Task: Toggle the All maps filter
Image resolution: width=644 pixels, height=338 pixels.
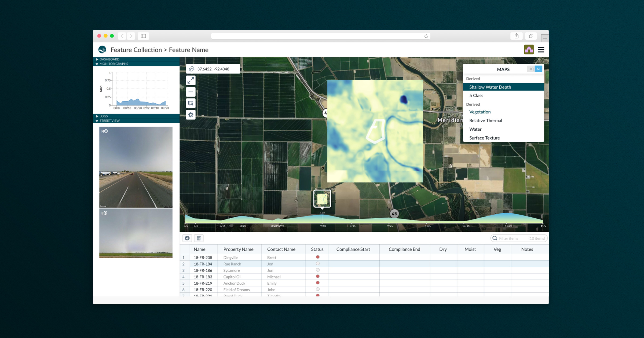Action: [x=539, y=69]
